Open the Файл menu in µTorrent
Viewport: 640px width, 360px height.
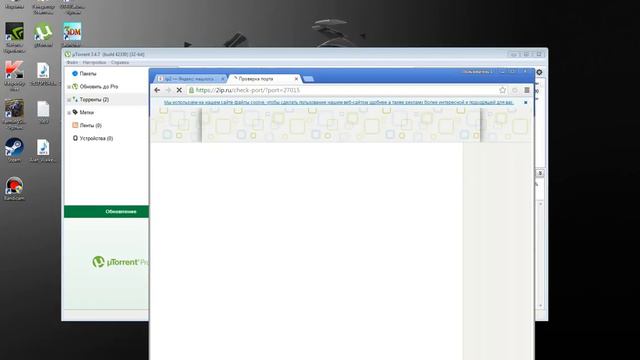pos(72,62)
